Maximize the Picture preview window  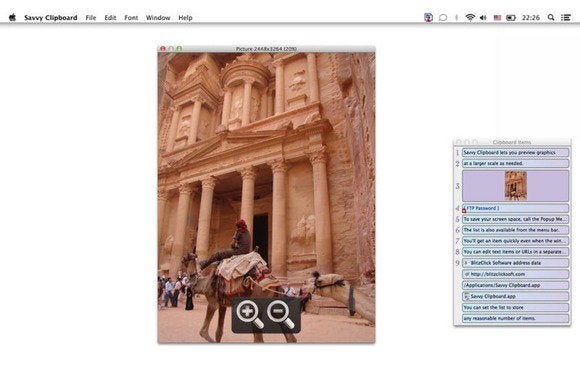point(179,48)
